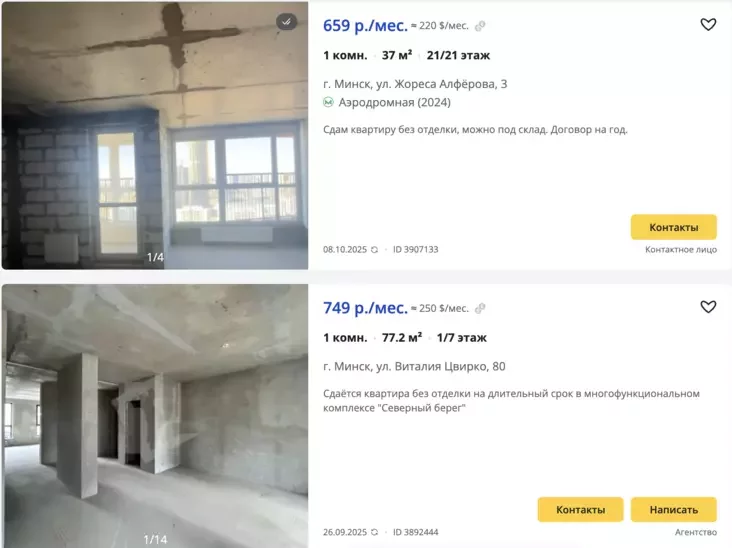Click currency link icon next to 250 $/мес.
Image resolution: width=732 pixels, height=548 pixels.
480,309
